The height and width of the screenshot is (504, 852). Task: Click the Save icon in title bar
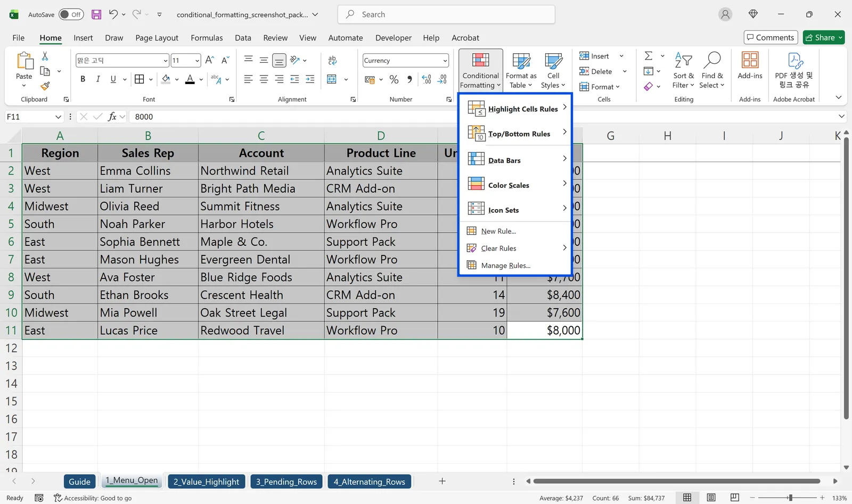click(96, 14)
